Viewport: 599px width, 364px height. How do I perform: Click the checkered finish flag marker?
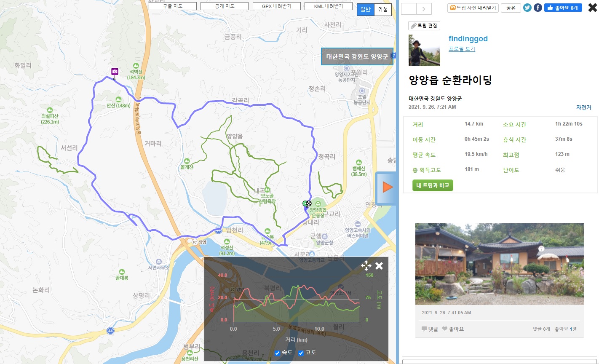[x=308, y=204]
